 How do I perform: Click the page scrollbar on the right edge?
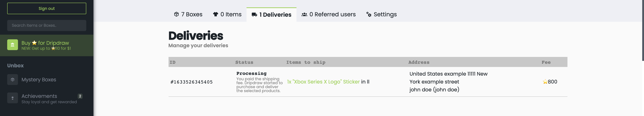643,30
